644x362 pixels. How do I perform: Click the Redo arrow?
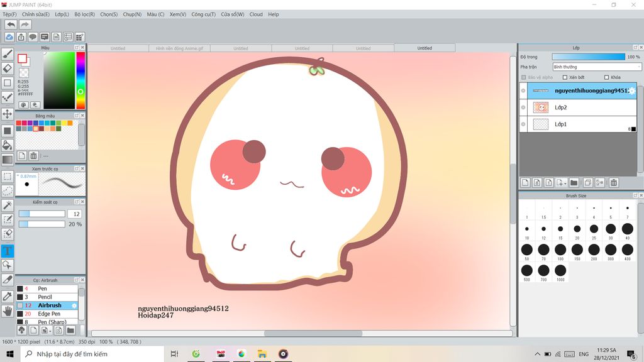click(x=25, y=25)
